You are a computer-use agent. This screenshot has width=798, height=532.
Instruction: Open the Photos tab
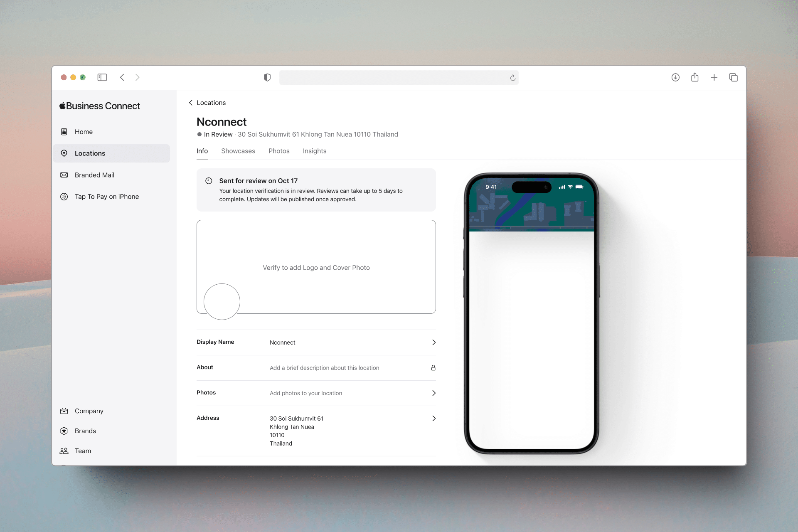279,151
